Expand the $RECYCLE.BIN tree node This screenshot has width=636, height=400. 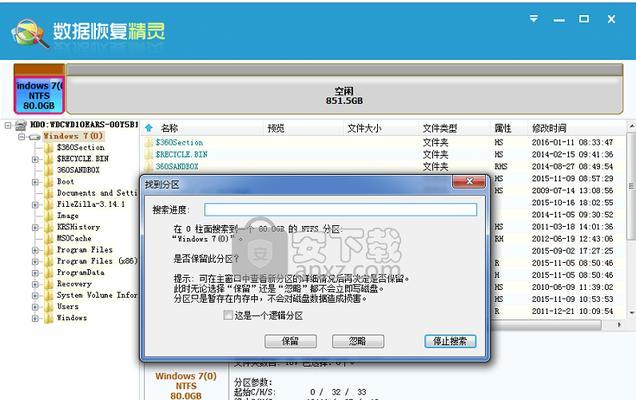coord(35,159)
